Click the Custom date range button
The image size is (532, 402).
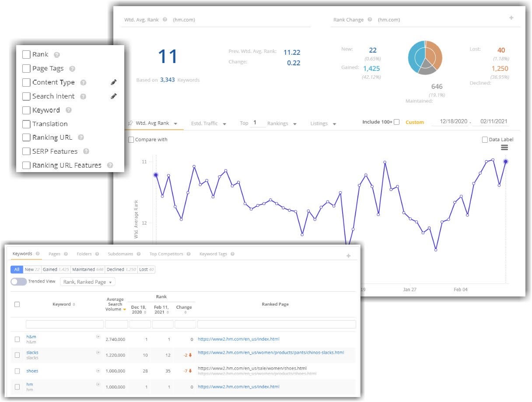coord(414,122)
